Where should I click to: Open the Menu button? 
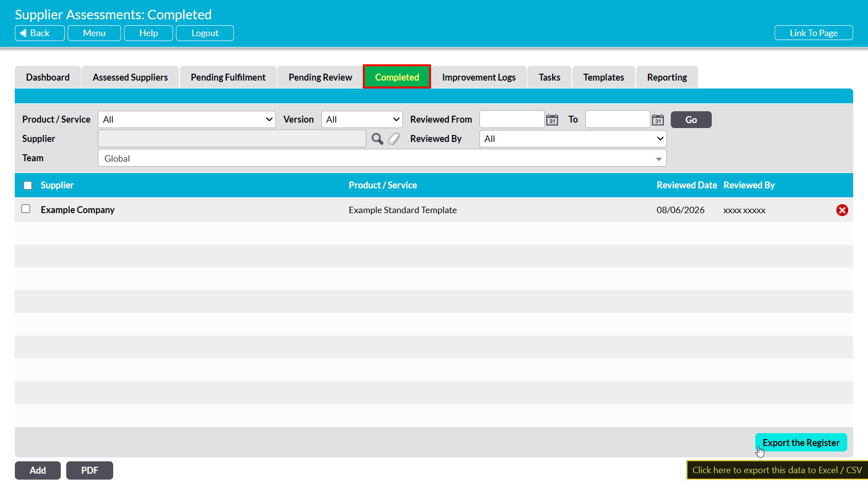(x=94, y=33)
